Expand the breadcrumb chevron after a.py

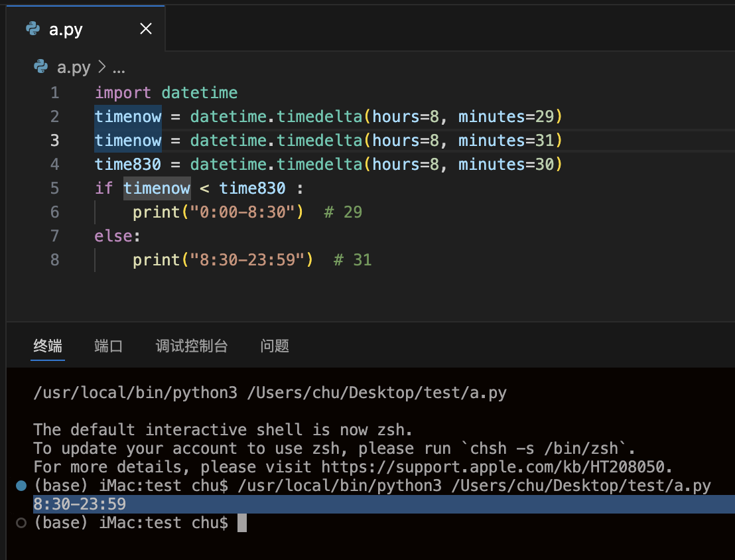102,67
